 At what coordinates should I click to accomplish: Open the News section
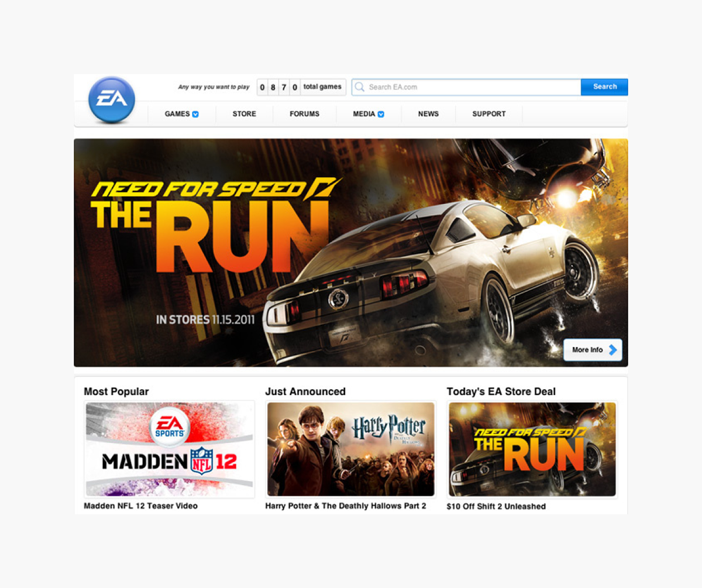(x=428, y=114)
